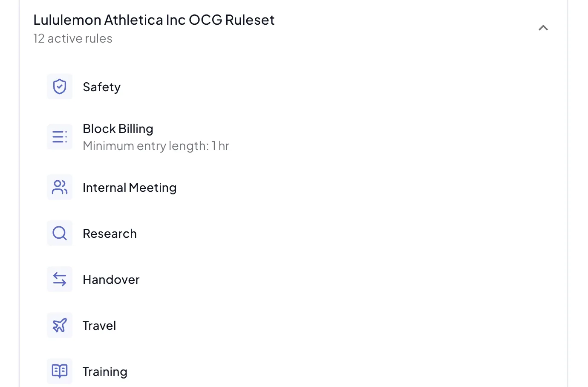The width and height of the screenshot is (588, 387).
Task: Select the Internal Meeting people icon
Action: coord(60,187)
